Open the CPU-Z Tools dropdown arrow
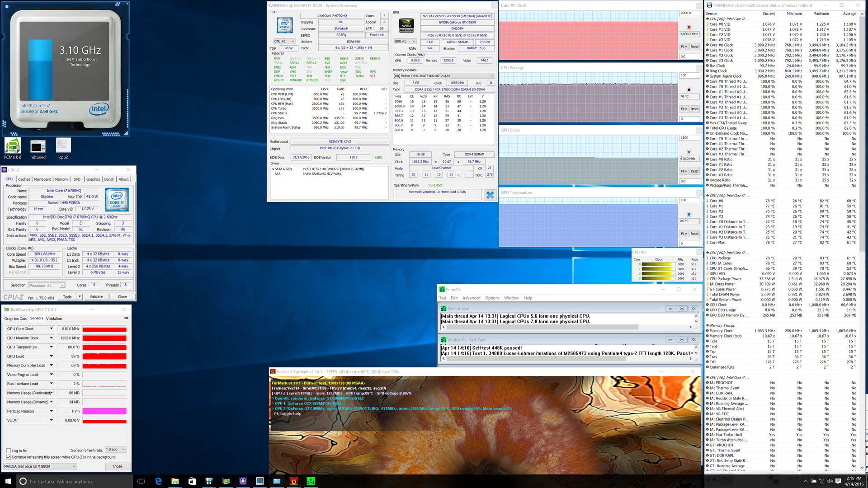Image resolution: width=868 pixels, height=488 pixels. point(80,297)
